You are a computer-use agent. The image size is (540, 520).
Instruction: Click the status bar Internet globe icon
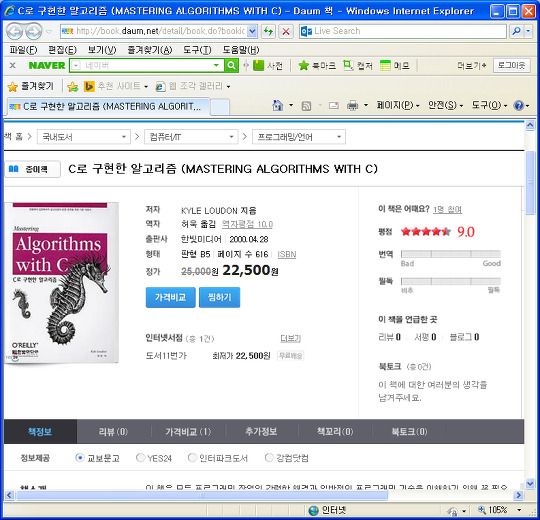(x=313, y=510)
